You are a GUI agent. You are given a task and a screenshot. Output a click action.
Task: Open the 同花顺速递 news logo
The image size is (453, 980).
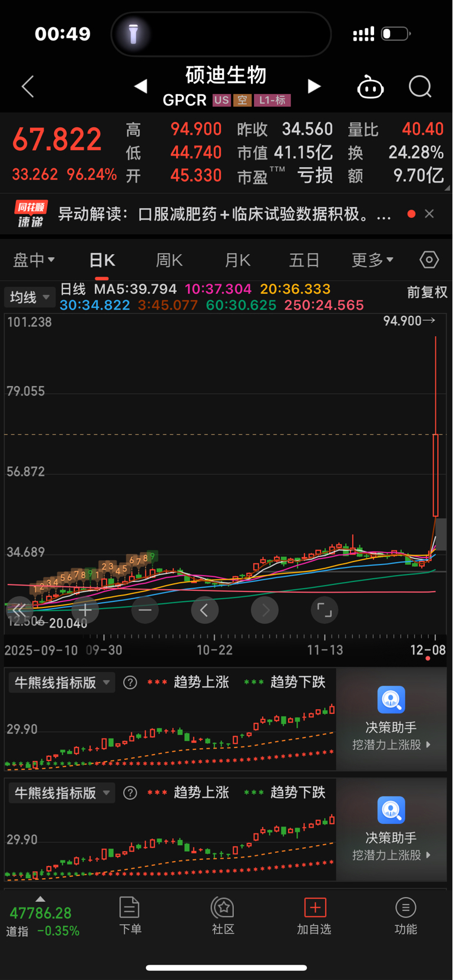[31, 214]
